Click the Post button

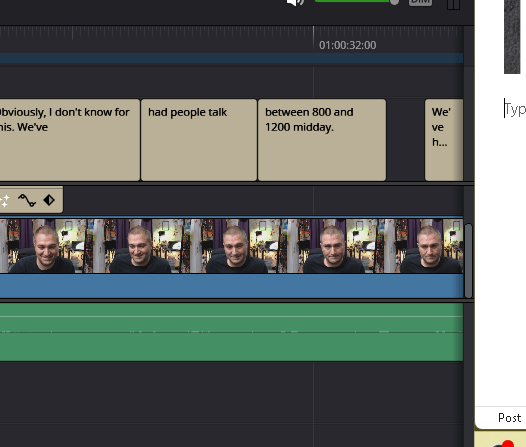[x=509, y=418]
